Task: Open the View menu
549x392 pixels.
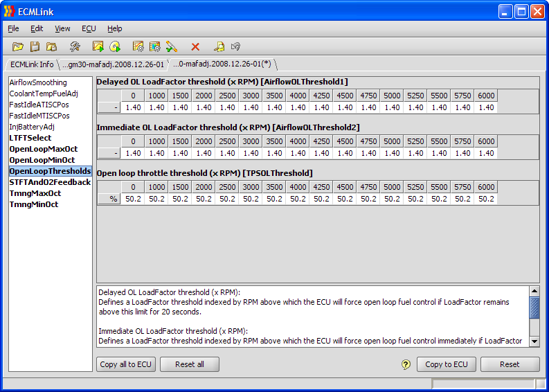Action: 62,28
